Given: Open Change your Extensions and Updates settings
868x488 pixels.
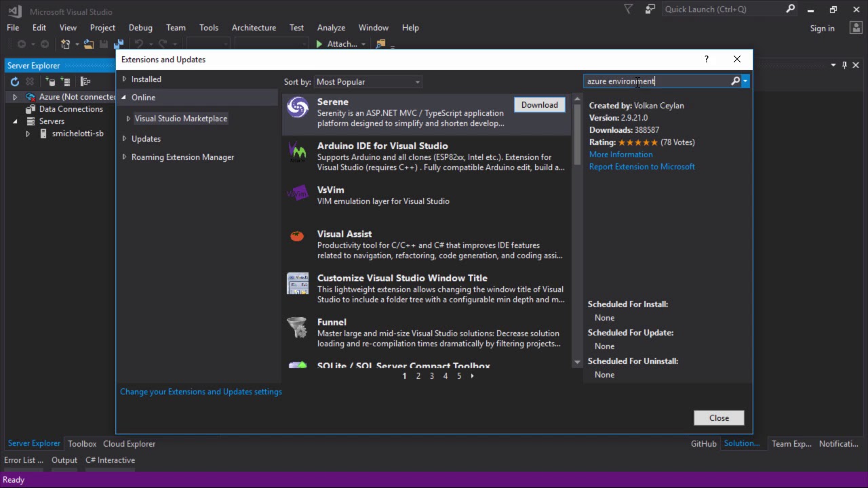Looking at the screenshot, I should coord(201,392).
